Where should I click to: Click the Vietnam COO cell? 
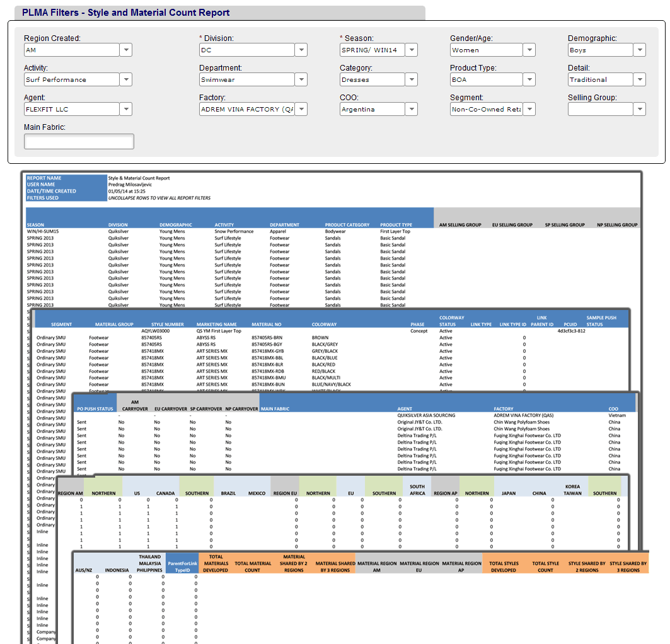point(617,415)
